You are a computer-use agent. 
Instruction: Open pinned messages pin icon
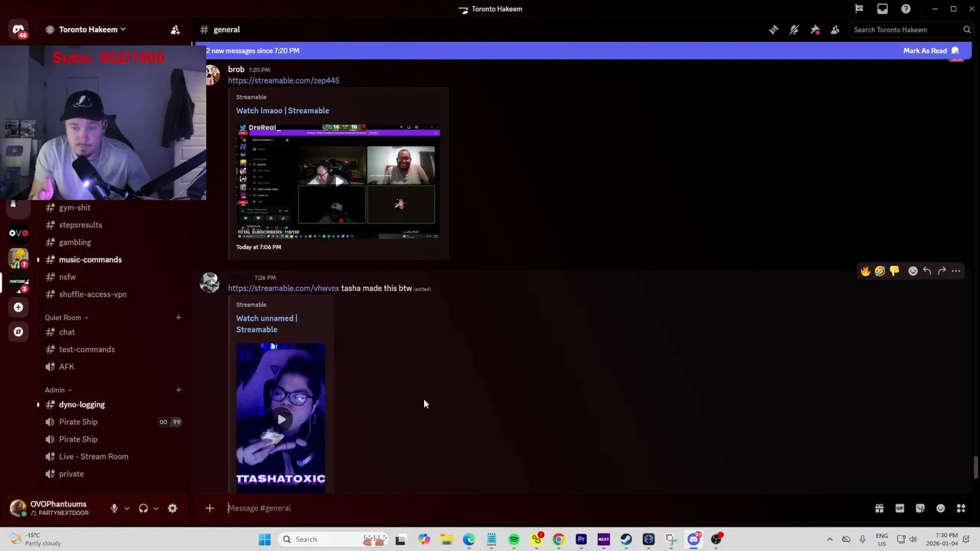pyautogui.click(x=815, y=30)
